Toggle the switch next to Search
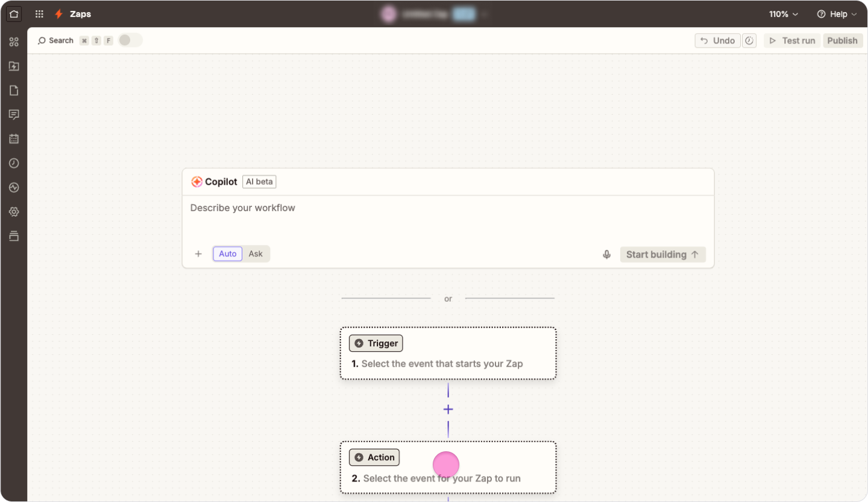Screen dimensions: 868x502 click(130, 40)
